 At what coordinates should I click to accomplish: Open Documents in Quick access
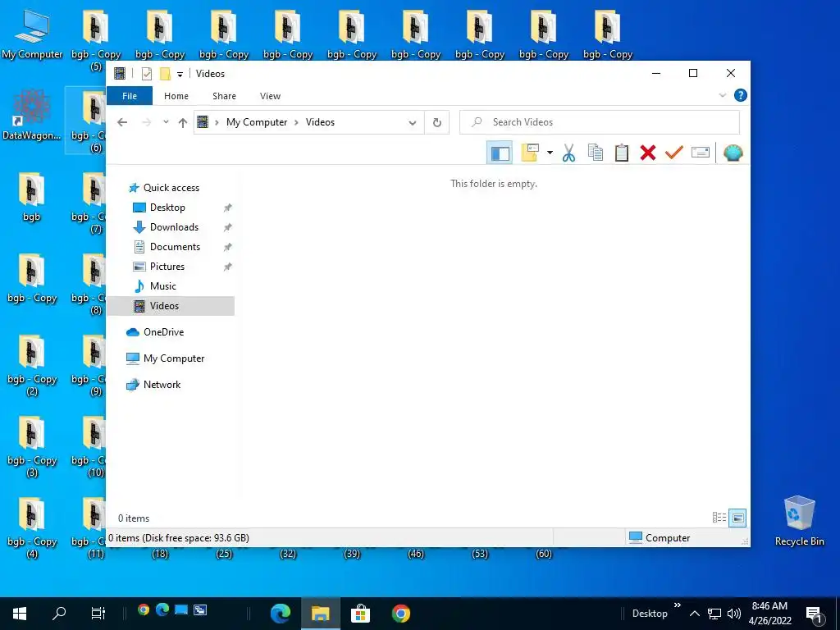[175, 247]
